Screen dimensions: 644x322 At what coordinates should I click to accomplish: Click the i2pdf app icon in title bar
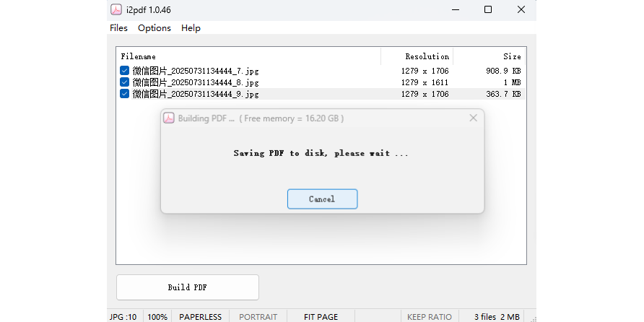[116, 10]
